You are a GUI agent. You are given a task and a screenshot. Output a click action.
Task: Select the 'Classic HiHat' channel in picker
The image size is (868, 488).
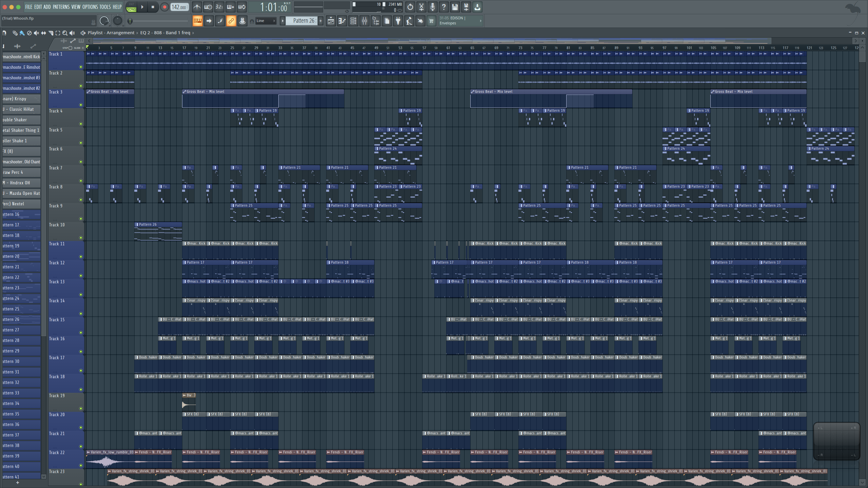point(21,109)
